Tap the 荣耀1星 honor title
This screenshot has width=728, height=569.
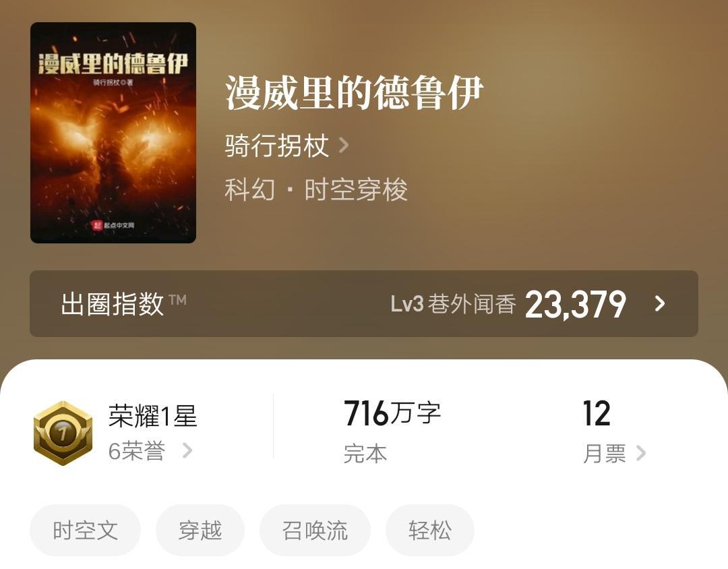click(x=153, y=415)
